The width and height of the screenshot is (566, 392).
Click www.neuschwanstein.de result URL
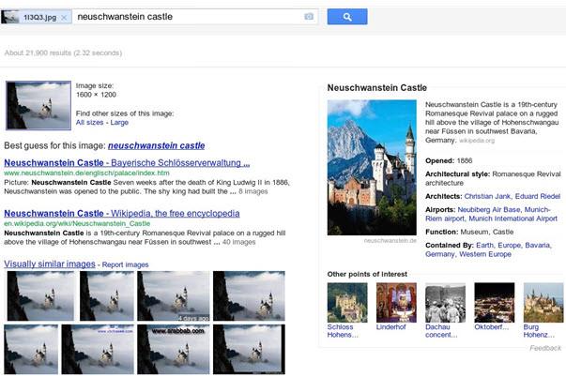click(86, 173)
